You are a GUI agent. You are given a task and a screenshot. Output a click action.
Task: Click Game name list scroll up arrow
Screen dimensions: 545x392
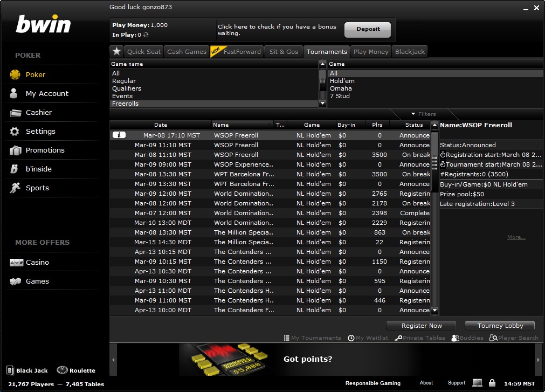[x=322, y=64]
